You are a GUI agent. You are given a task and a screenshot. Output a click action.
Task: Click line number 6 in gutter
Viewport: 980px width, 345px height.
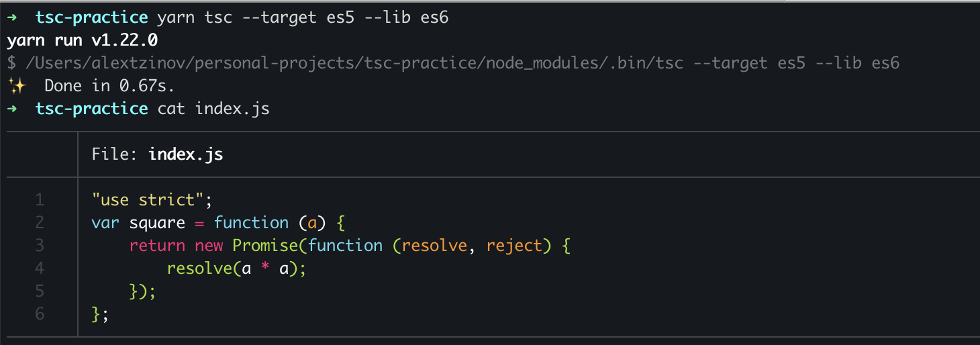pos(40,313)
